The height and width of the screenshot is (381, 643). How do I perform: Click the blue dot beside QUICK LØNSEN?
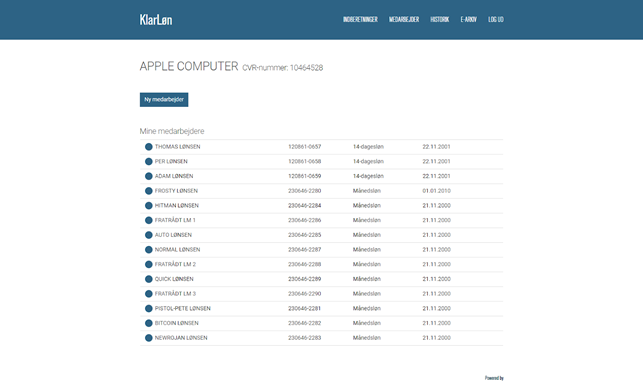point(148,279)
